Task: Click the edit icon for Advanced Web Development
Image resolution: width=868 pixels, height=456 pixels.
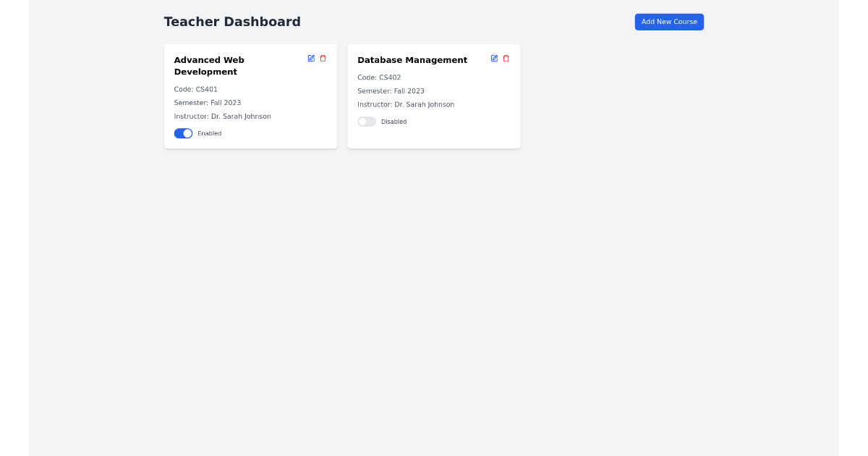Action: [x=311, y=59]
